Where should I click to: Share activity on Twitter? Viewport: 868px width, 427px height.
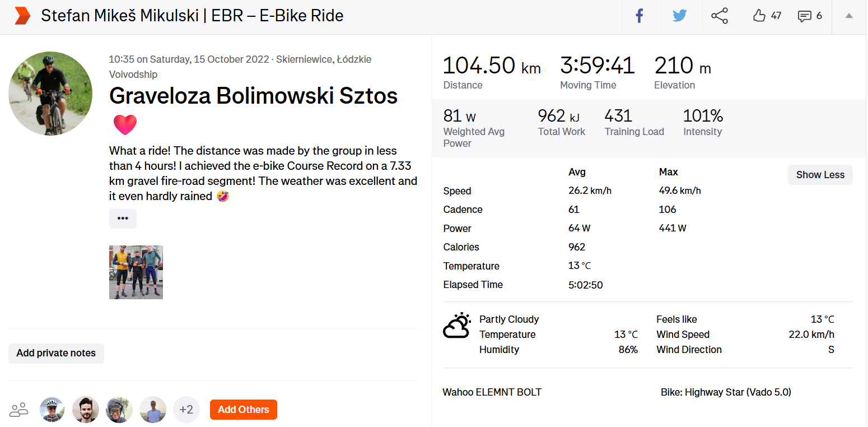(x=680, y=16)
